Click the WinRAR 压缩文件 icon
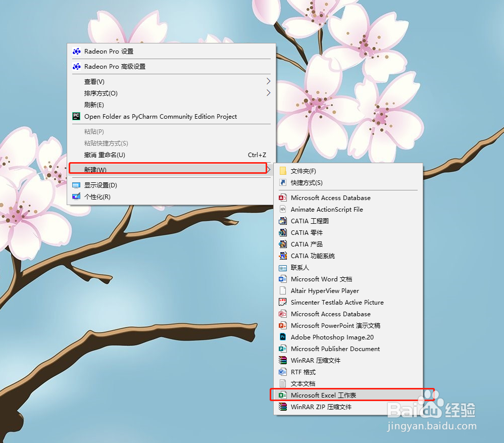Viewport: 504px width, 443px height. (x=283, y=360)
